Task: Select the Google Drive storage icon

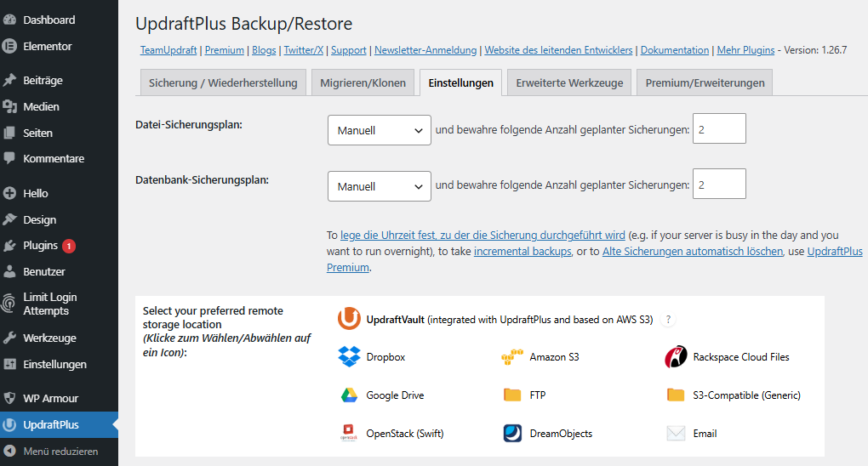Action: pos(349,395)
